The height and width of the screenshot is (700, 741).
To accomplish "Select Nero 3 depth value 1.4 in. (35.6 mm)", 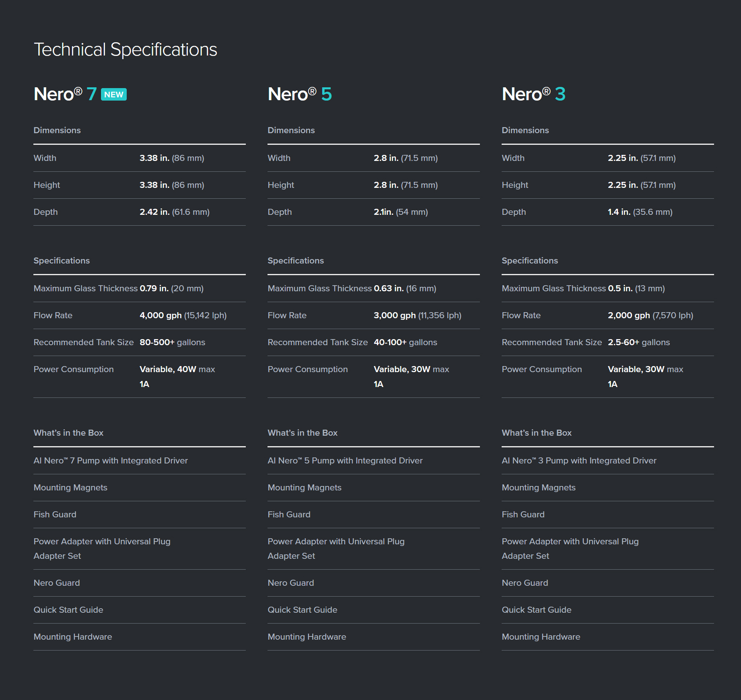I will 640,212.
